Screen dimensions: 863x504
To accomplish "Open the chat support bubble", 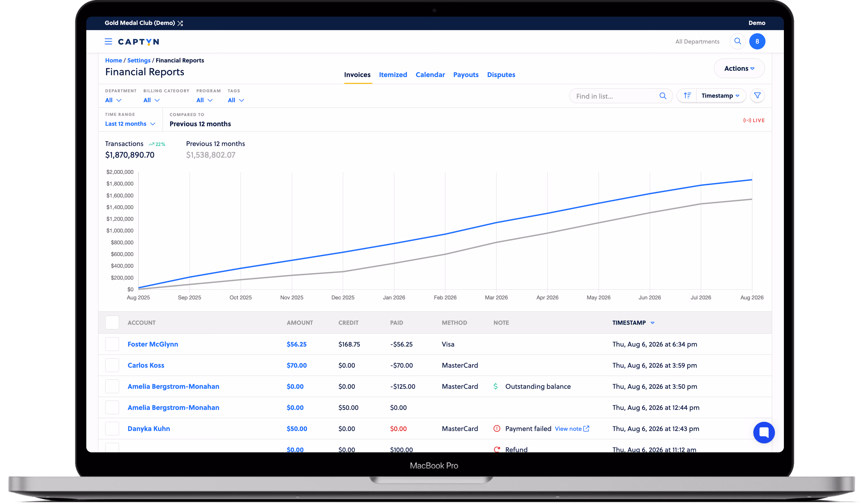I will coord(764,433).
